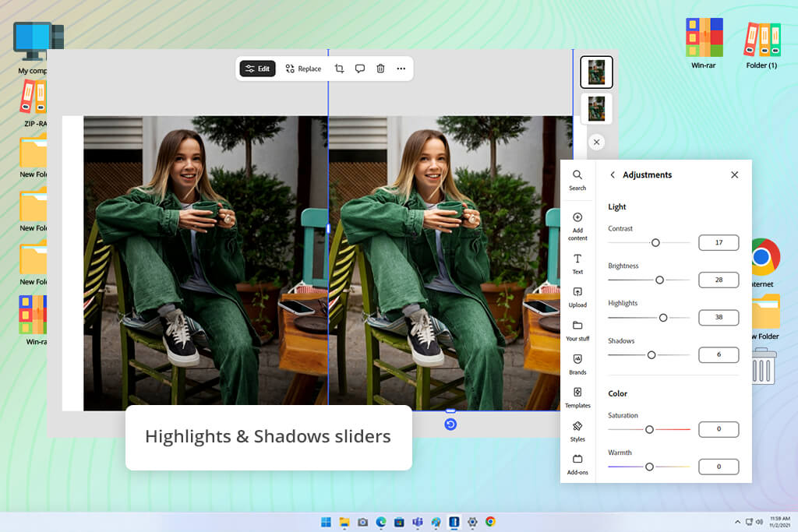
Task: Open Upload in the sidebar
Action: (577, 298)
